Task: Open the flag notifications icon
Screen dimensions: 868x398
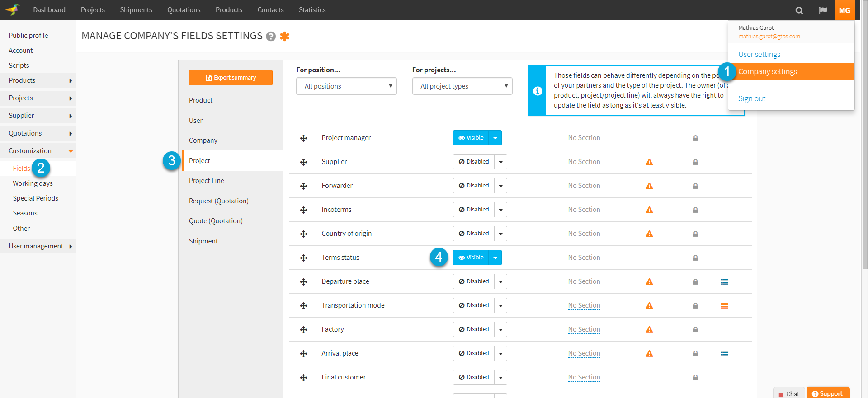Action: [823, 10]
